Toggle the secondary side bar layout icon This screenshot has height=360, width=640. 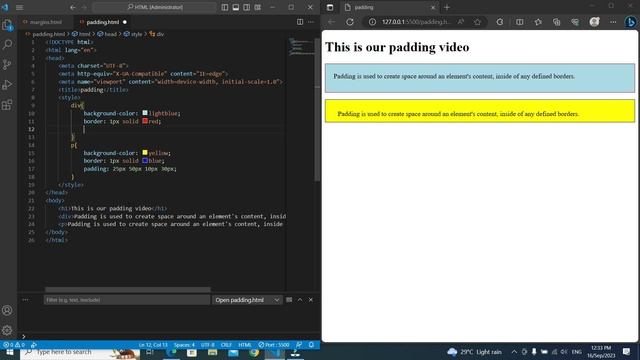[x=247, y=7]
